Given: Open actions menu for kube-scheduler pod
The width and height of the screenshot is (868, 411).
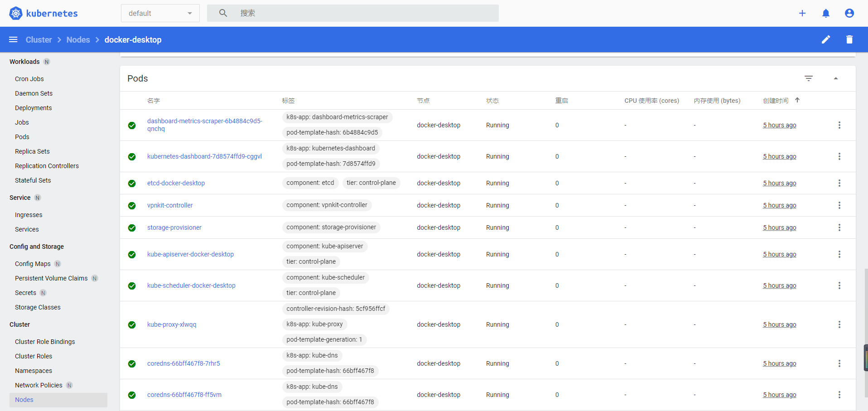Looking at the screenshot, I should click(x=839, y=285).
